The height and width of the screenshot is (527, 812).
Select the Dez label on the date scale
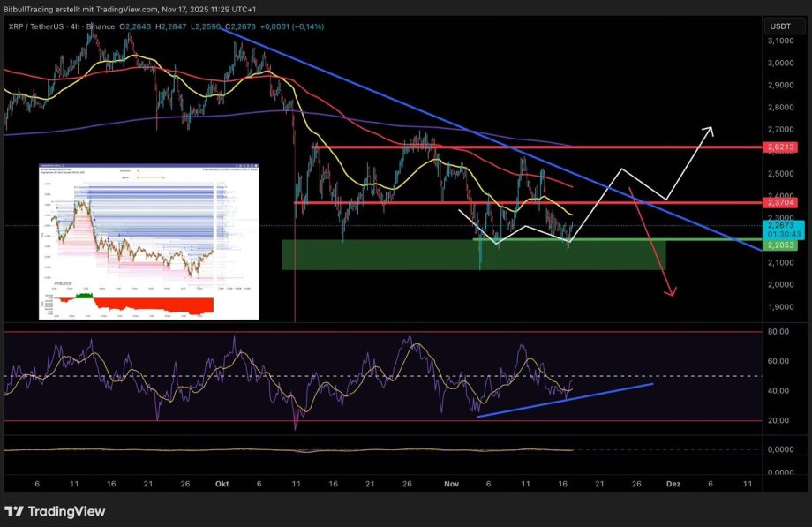(x=675, y=484)
